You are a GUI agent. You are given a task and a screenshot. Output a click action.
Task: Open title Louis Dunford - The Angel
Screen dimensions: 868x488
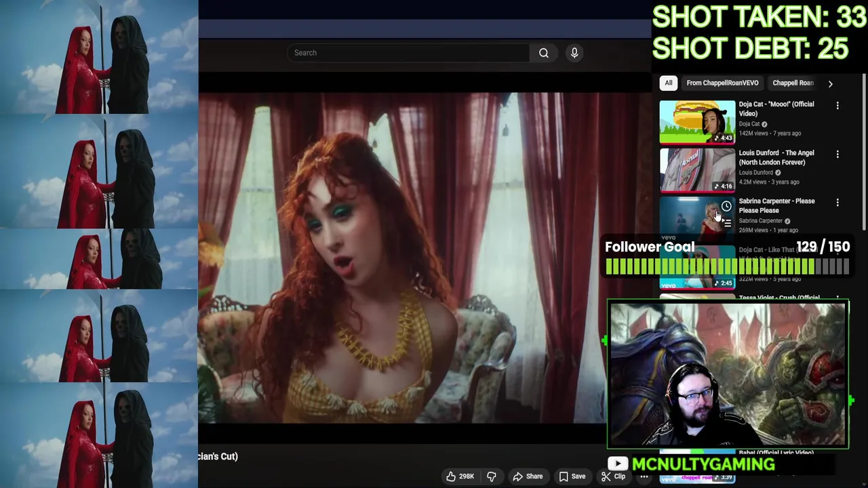point(776,157)
